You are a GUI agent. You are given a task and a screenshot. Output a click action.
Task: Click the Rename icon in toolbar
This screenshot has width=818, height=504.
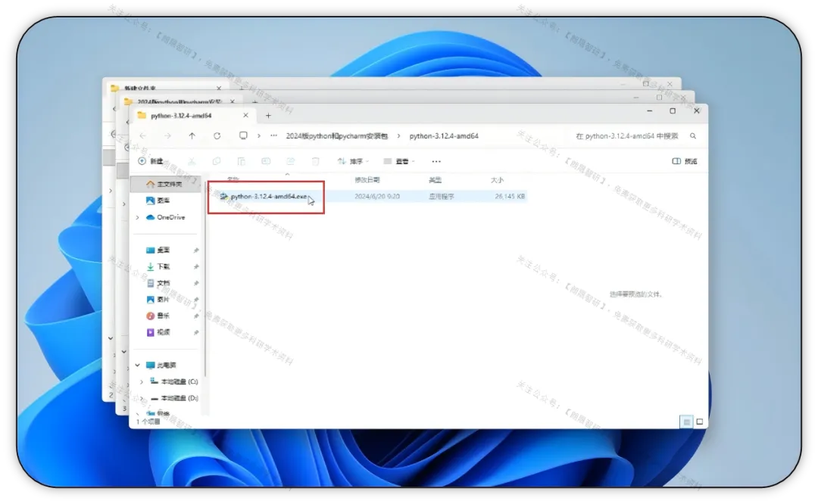(266, 161)
